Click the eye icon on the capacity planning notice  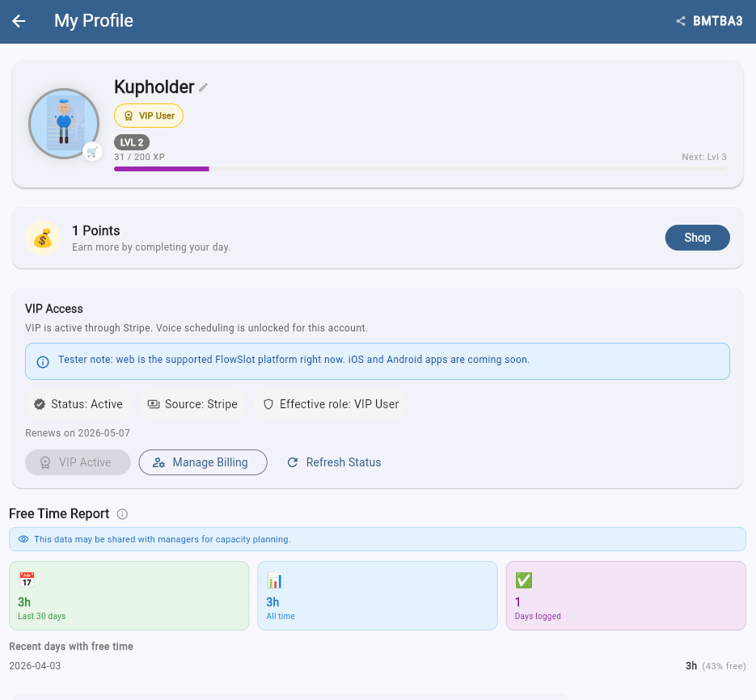coord(25,538)
